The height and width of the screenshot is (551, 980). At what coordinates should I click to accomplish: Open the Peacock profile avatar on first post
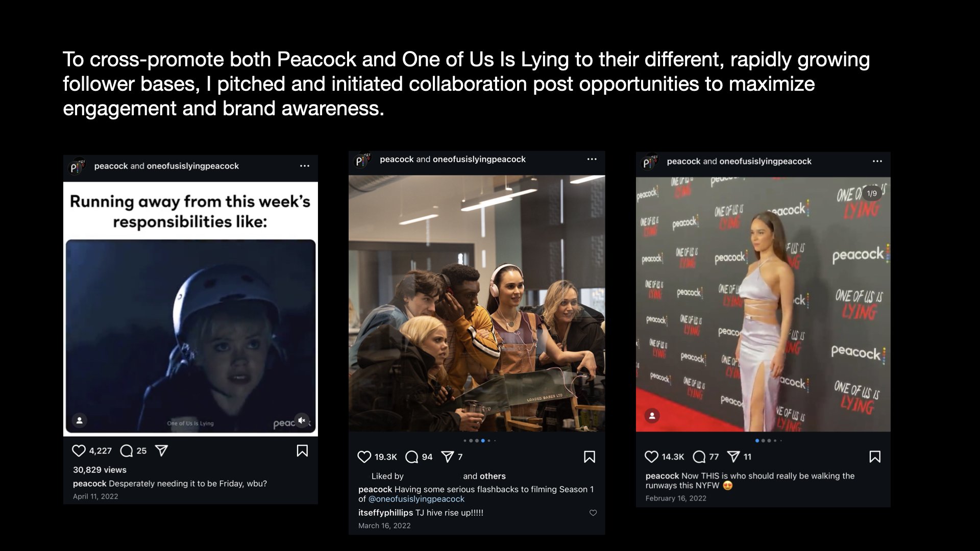tap(77, 166)
